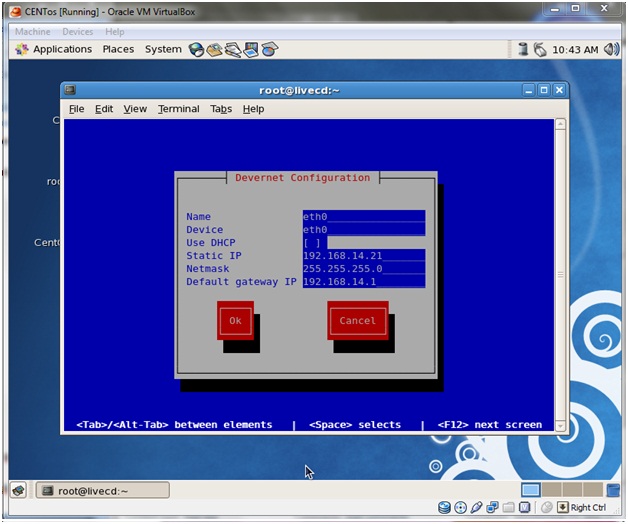Click the Name field containing eth0
Viewport: 628px width, 524px height.
[x=364, y=217]
